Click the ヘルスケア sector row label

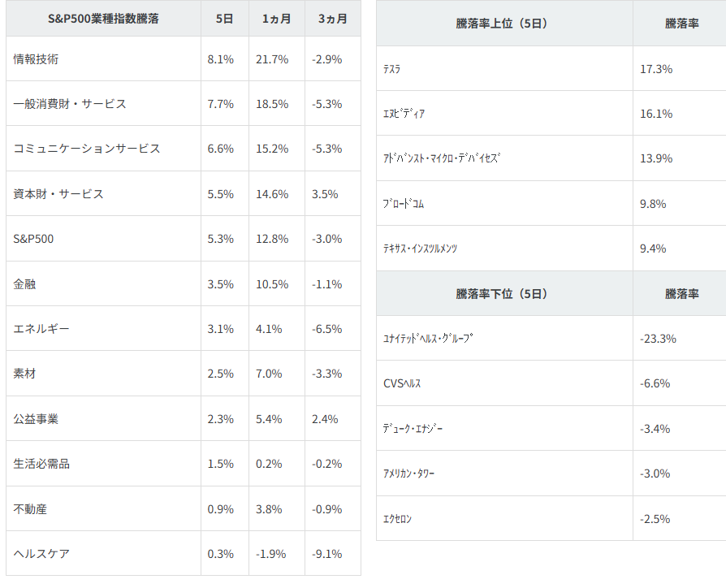point(41,554)
